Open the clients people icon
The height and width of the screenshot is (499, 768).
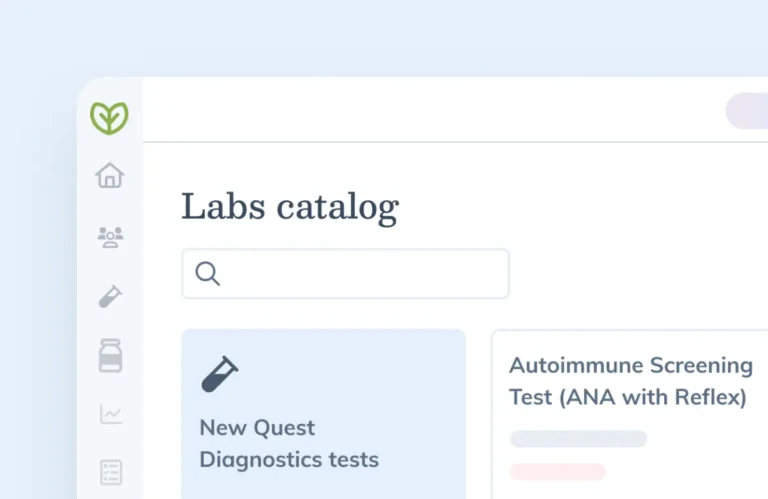[110, 237]
